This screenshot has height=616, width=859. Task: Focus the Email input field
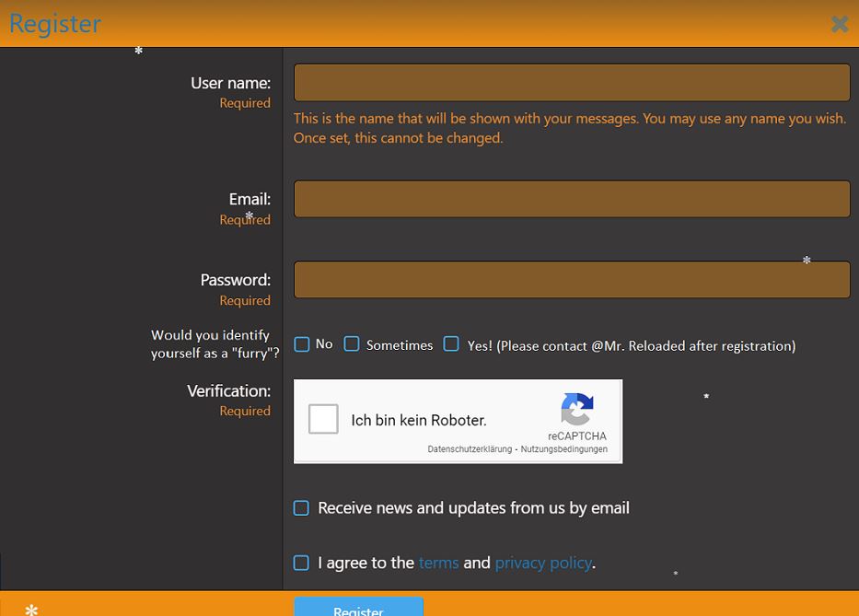coord(572,199)
